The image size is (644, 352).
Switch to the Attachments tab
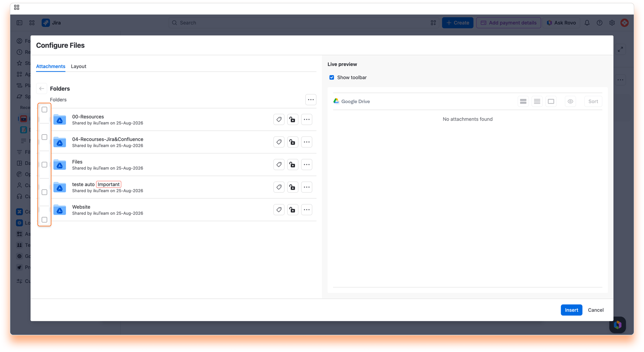point(51,66)
